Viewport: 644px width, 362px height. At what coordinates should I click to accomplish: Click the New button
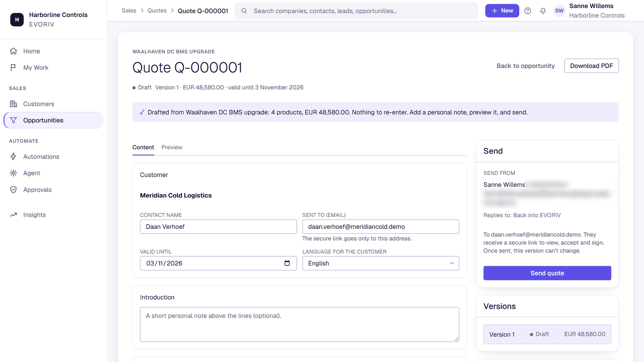(502, 10)
